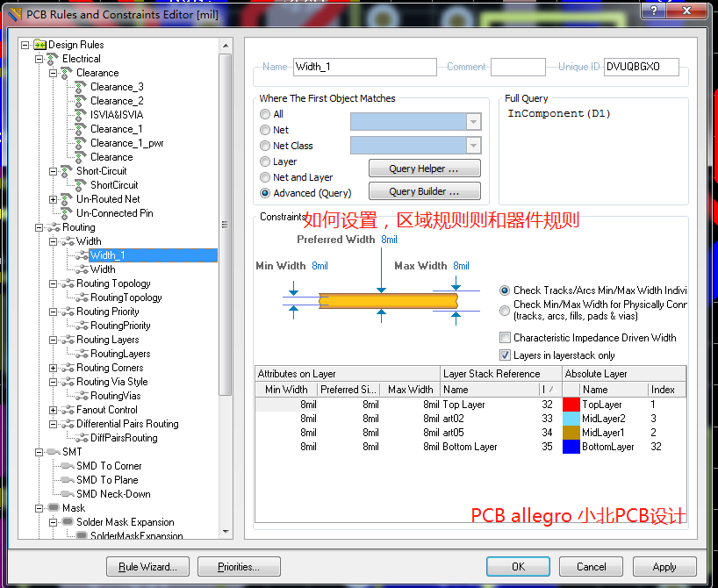Click the Width_1 rule icon
Image resolution: width=718 pixels, height=588 pixels.
tap(82, 255)
